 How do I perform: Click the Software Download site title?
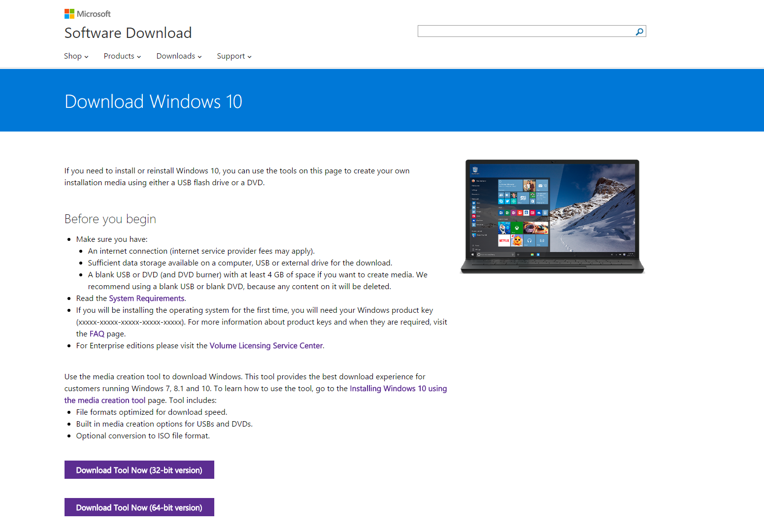click(x=128, y=33)
